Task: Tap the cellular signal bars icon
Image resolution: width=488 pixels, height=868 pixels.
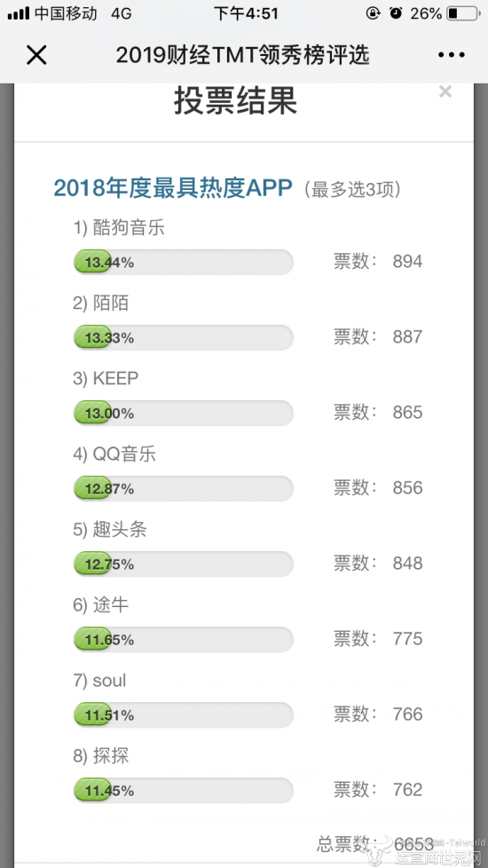Action: pos(19,13)
